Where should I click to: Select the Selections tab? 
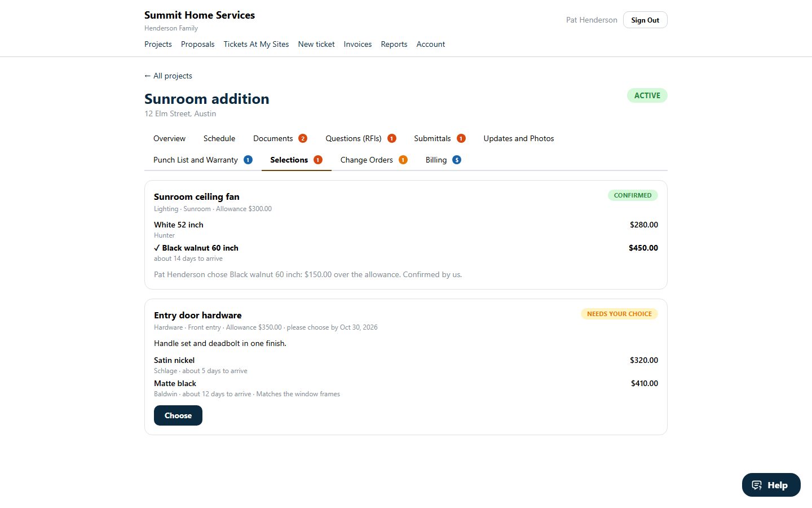(297, 160)
